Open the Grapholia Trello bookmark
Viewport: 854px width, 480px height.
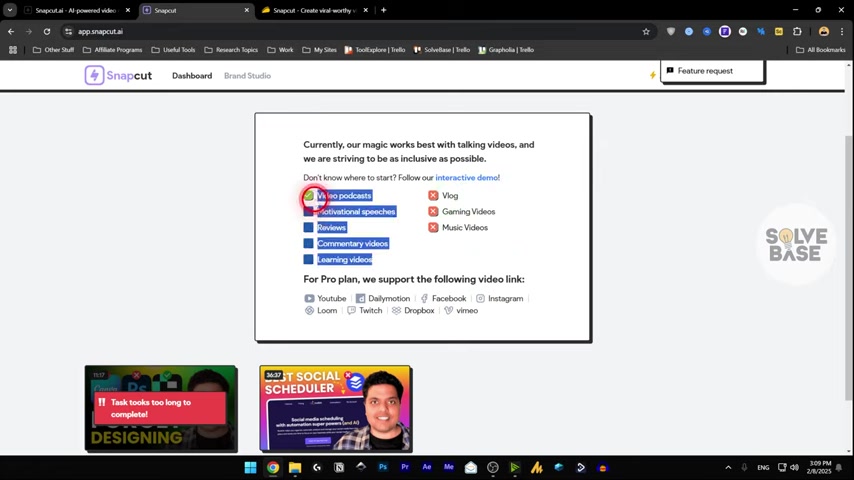click(505, 50)
